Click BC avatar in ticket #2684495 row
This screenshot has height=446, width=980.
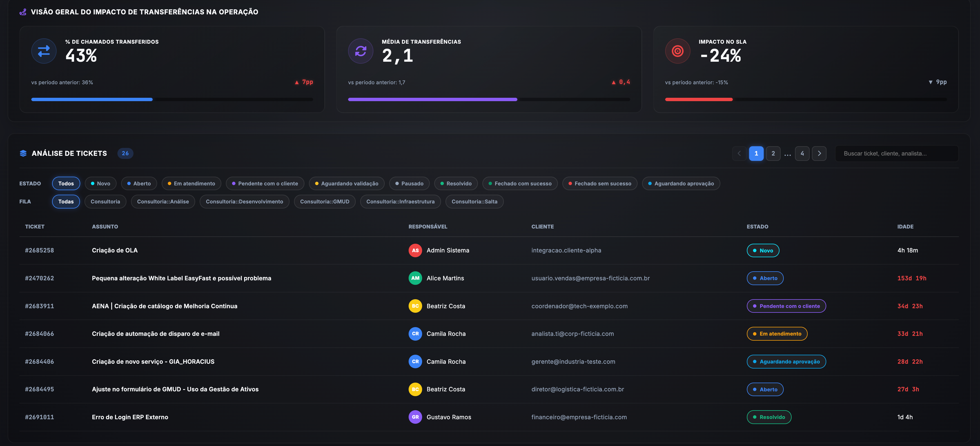pos(415,389)
